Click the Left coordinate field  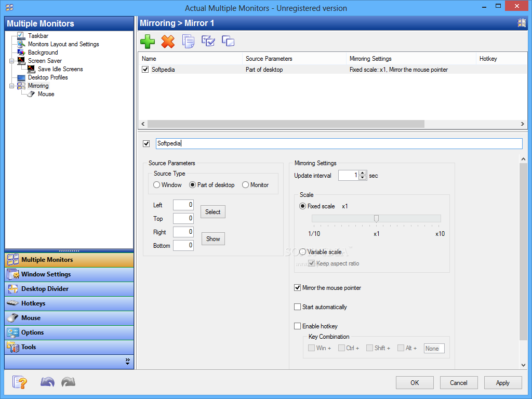183,205
